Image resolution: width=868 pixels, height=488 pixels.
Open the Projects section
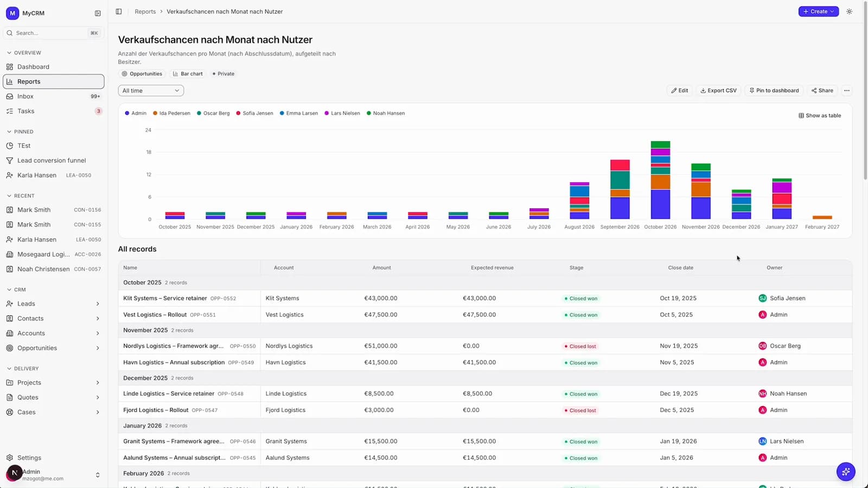coord(54,383)
